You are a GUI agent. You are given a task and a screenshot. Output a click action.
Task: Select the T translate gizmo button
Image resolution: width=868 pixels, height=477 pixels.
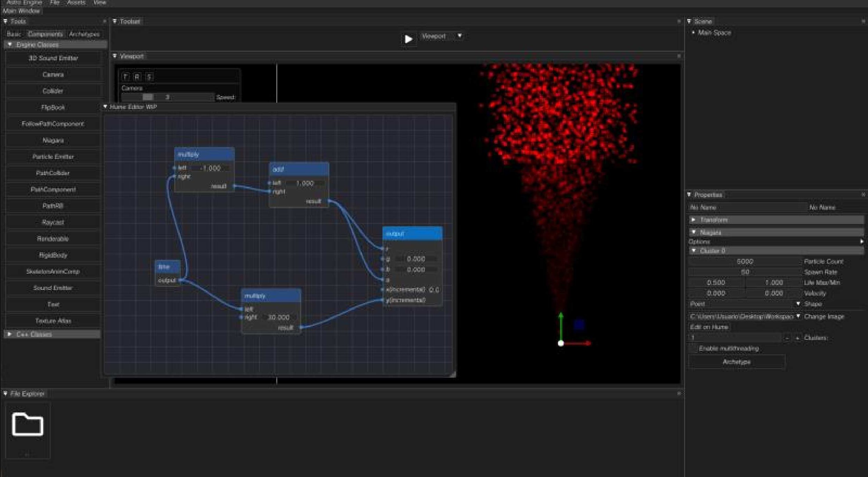[x=126, y=77]
